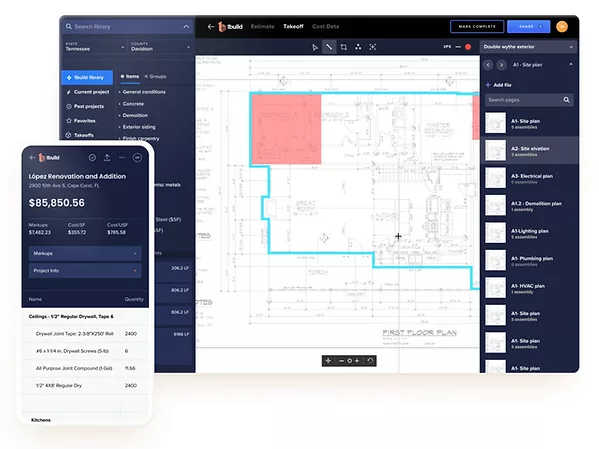Switch to the Estimate tab
Screen dimensions: 599x449
tap(262, 26)
